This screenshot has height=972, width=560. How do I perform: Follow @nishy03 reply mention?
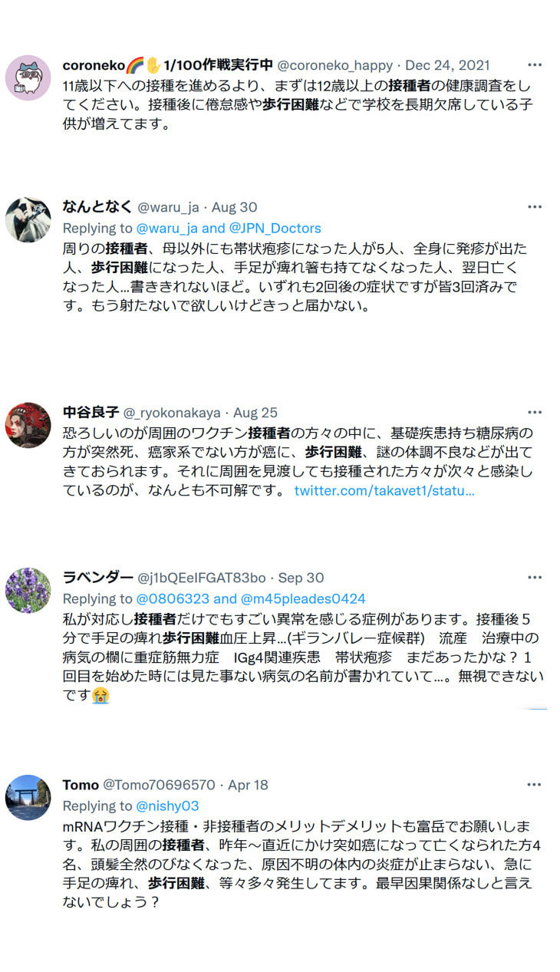[167, 806]
